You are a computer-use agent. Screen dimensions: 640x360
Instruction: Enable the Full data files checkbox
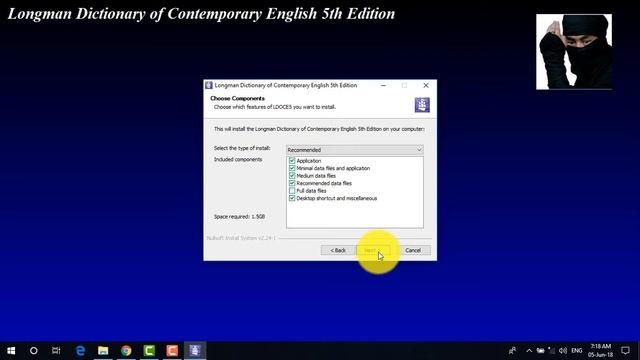click(x=292, y=191)
